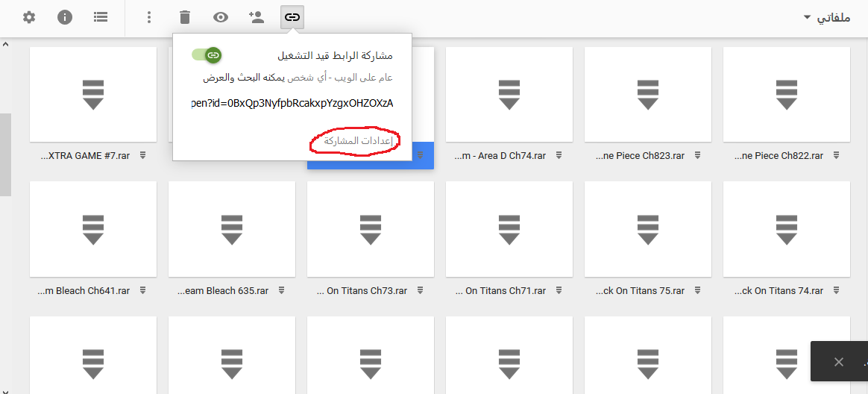Click the On Titans Ch73.rar file
Image resolution: width=868 pixels, height=394 pixels.
(371, 229)
